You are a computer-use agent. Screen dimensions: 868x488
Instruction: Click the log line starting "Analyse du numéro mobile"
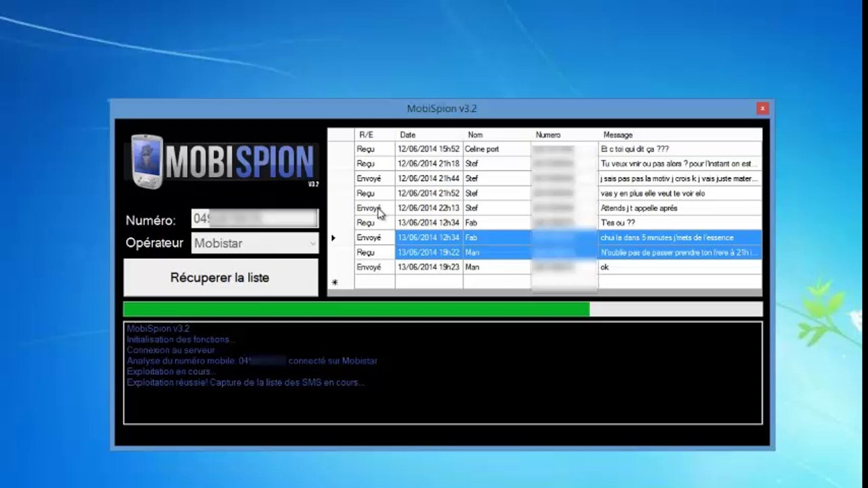coord(252,361)
